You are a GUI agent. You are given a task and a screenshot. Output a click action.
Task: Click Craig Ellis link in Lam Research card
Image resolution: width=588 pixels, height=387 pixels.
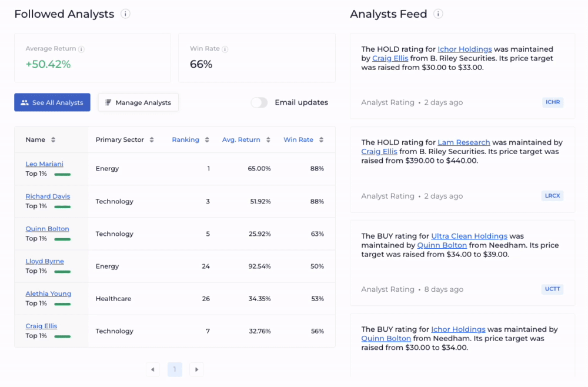pos(379,152)
